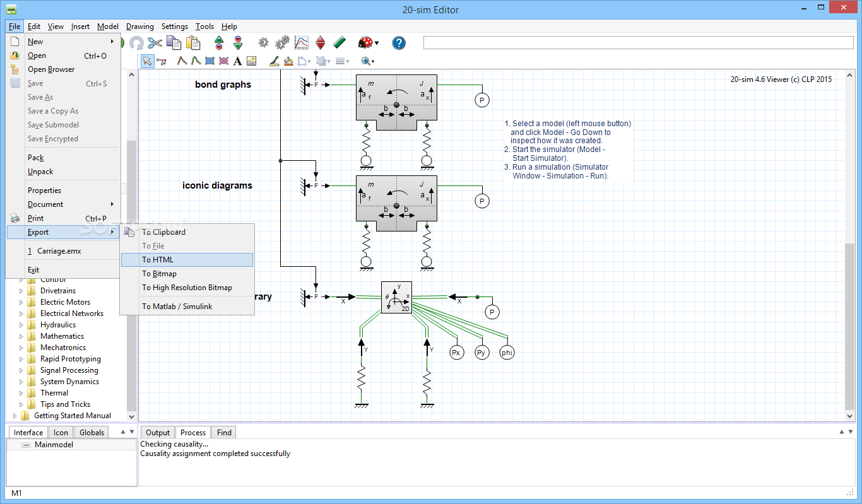Viewport: 862px width, 504px height.
Task: Select the green spline drawing tool
Action: click(x=196, y=61)
